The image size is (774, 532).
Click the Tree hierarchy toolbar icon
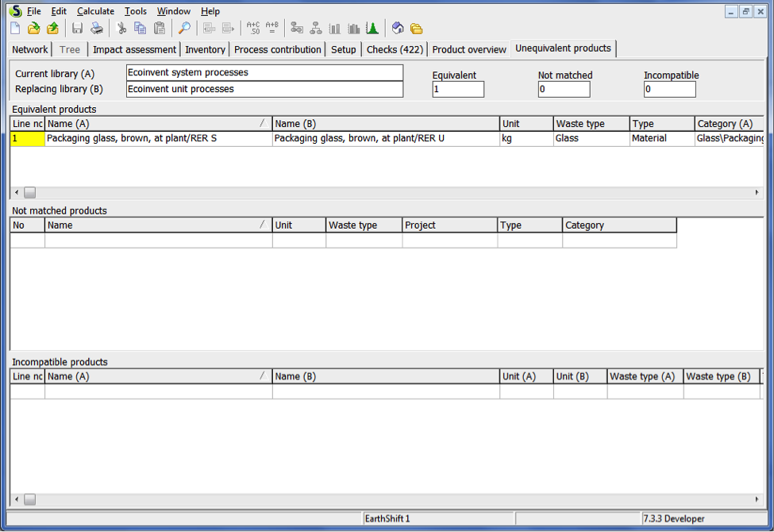[316, 29]
